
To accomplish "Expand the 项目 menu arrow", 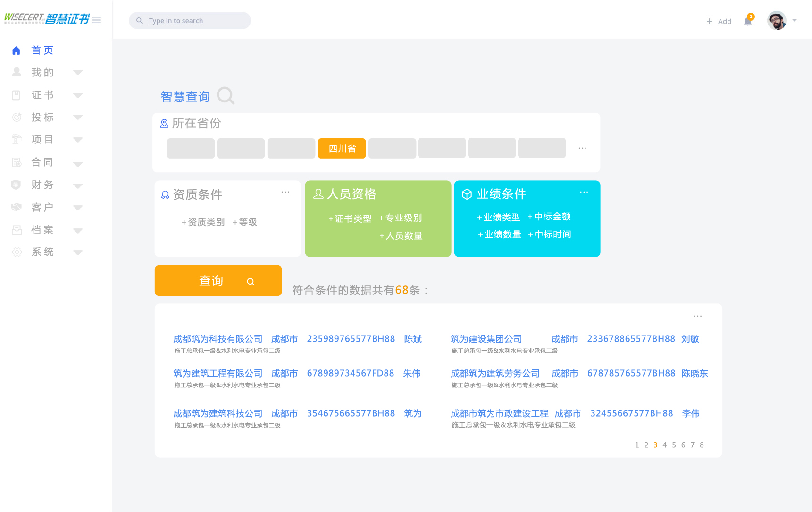I will pos(78,140).
